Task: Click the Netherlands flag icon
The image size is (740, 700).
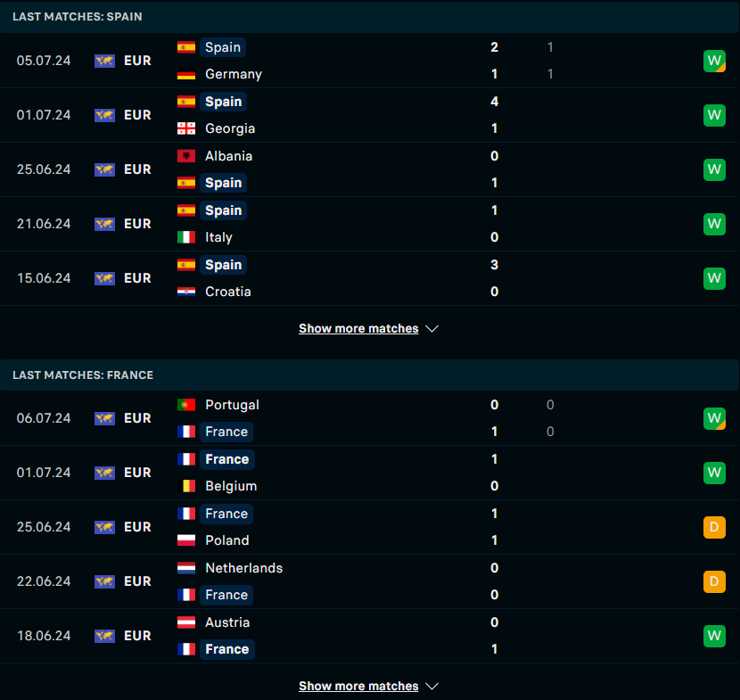Action: (186, 568)
